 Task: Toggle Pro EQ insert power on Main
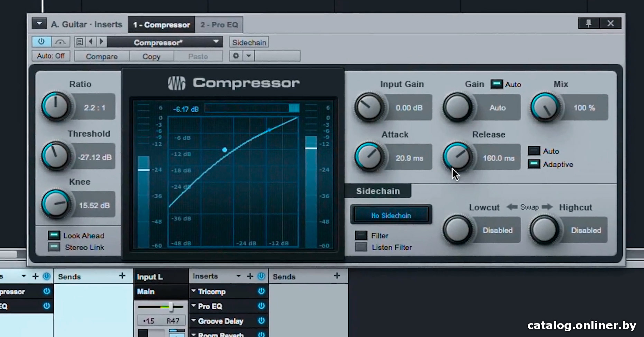tap(261, 306)
